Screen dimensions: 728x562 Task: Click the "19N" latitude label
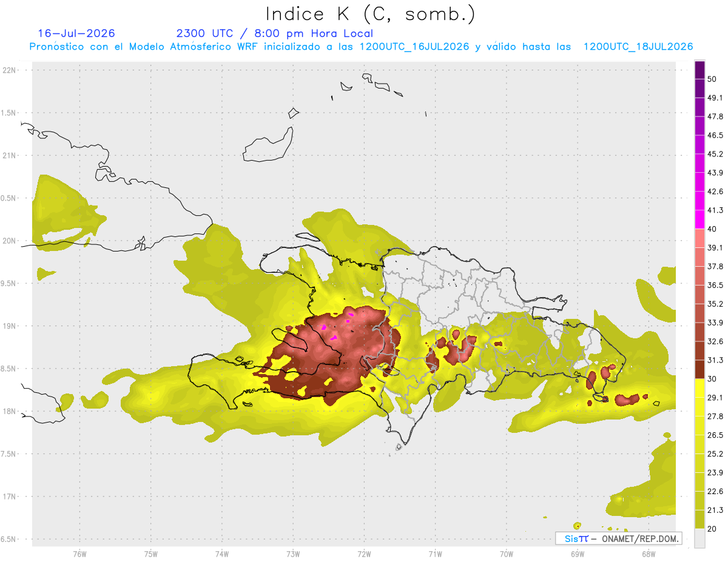coord(10,326)
